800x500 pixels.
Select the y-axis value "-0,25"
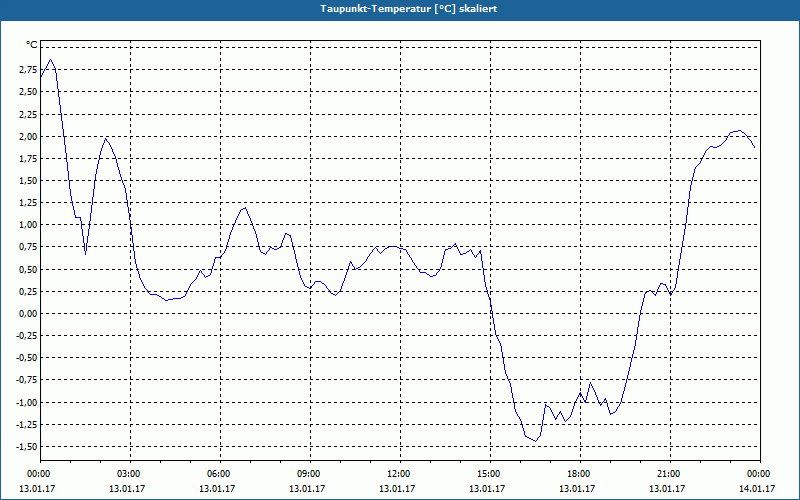(x=27, y=336)
